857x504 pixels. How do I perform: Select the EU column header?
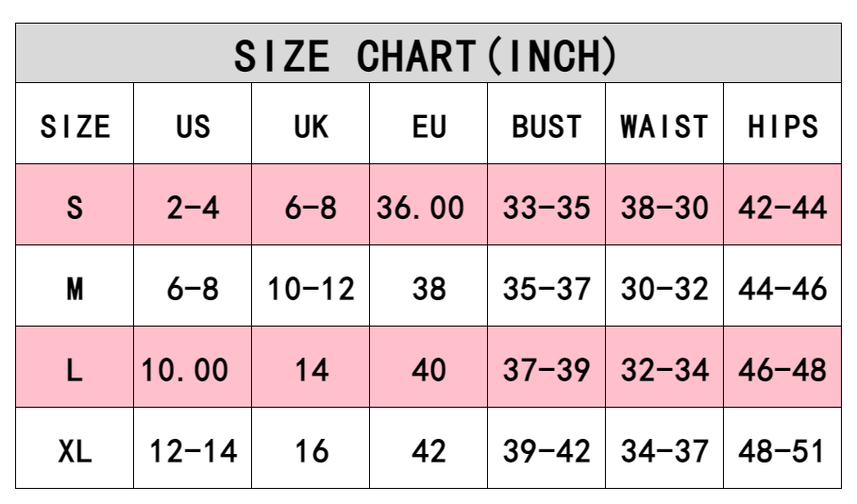click(428, 126)
